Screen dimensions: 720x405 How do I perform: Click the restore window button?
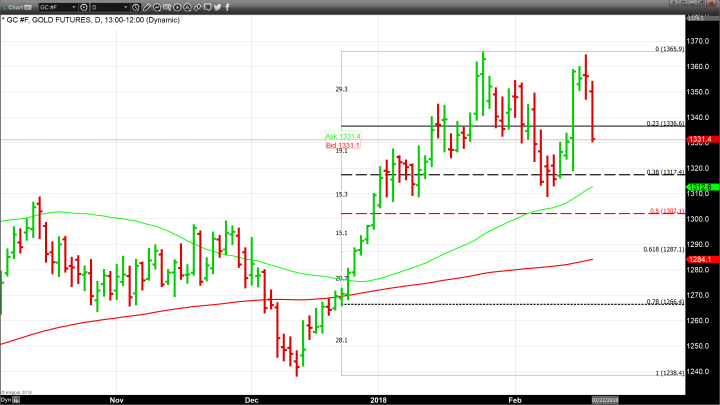[702, 6]
